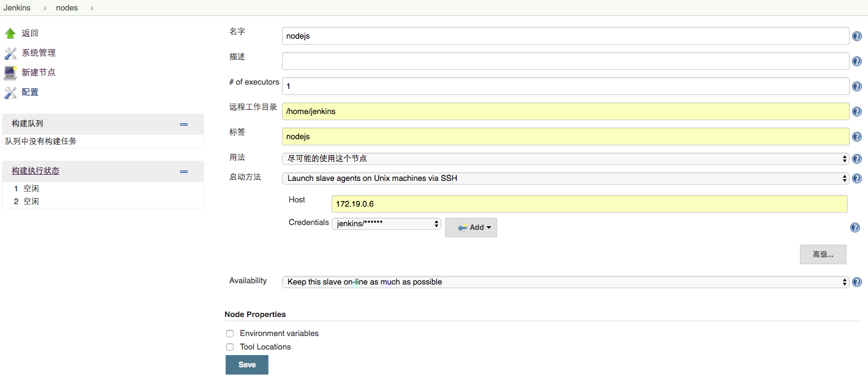The width and height of the screenshot is (868, 382).
Task: Click the green up-arrow 返回 icon
Action: pyautogui.click(x=10, y=33)
